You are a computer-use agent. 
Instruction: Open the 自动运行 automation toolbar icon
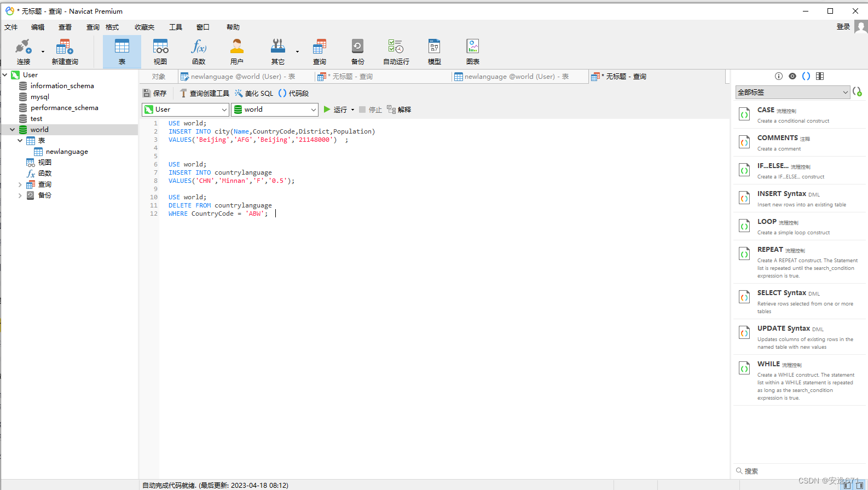click(396, 52)
